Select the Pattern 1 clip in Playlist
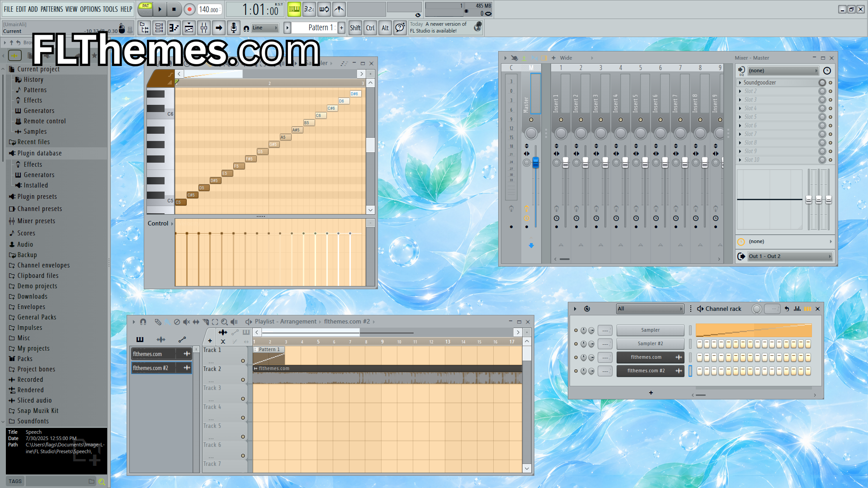 point(269,355)
